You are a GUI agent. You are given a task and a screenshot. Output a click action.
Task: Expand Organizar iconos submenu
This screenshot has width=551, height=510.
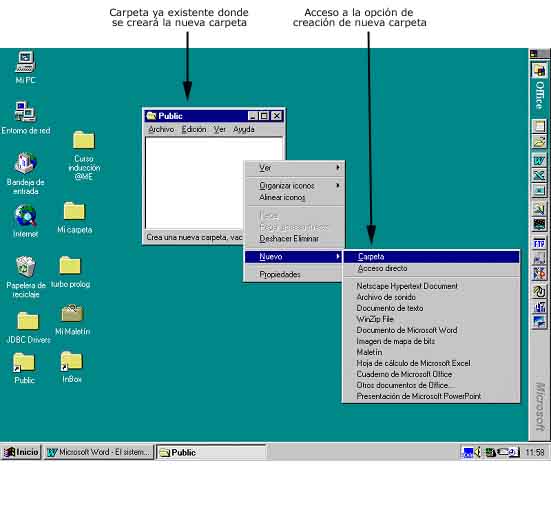[294, 186]
